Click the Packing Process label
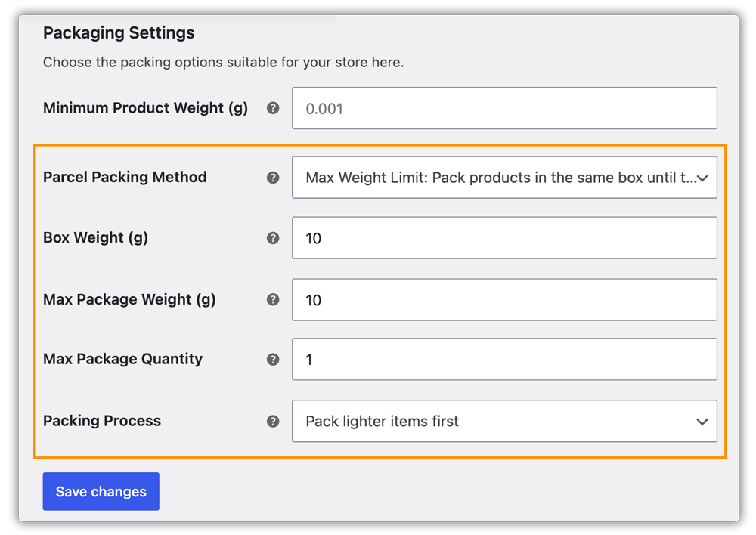This screenshot has width=756, height=535. tap(102, 421)
